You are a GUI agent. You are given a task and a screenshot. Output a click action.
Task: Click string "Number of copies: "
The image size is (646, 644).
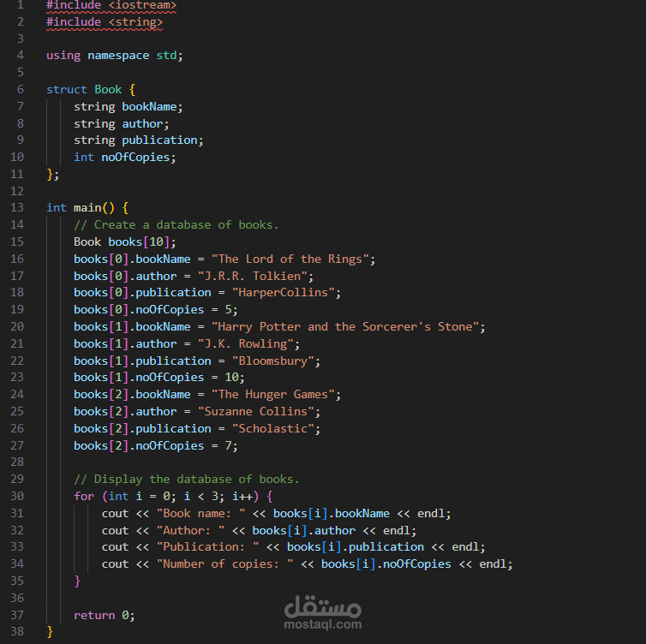[x=225, y=564]
